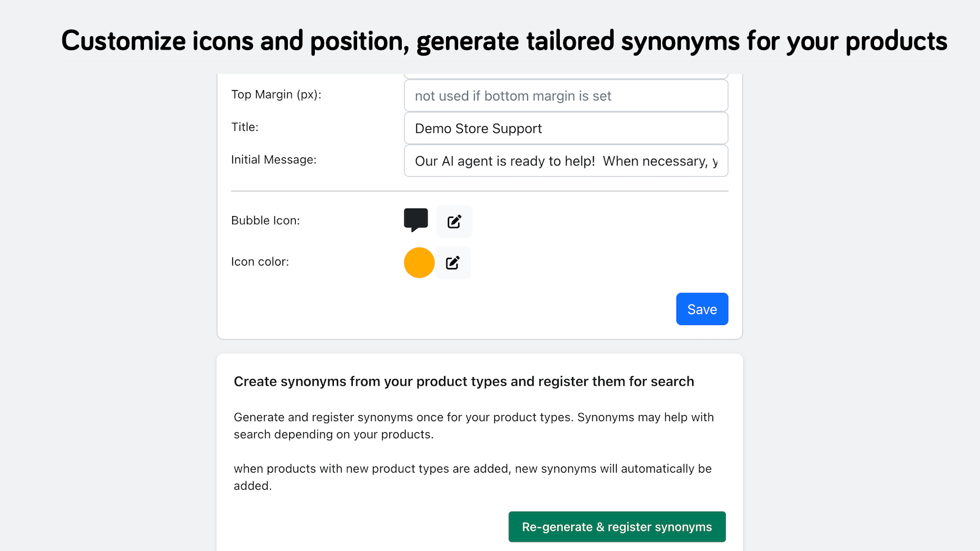Click the heading about creating synonyms from product types
The height and width of the screenshot is (551, 980).
coord(464,381)
